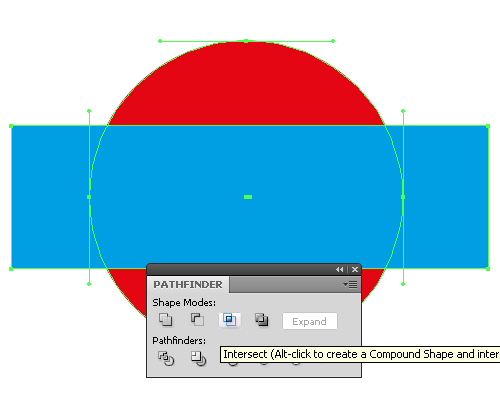Click the rectangle's top-left corner anchor

(11, 126)
